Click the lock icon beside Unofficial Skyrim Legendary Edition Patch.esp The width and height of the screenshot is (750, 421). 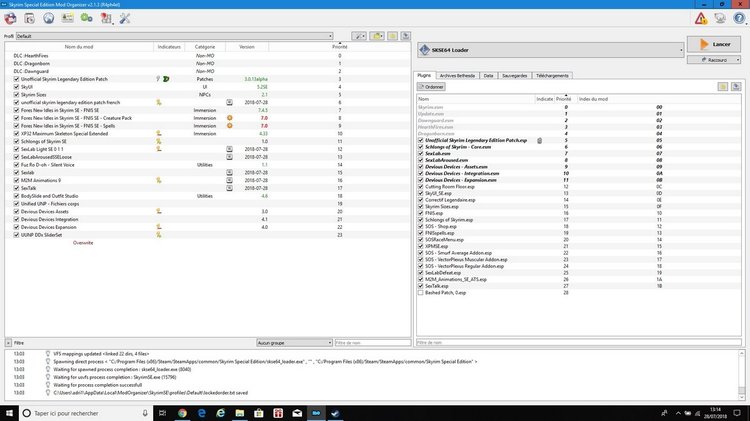pos(540,141)
